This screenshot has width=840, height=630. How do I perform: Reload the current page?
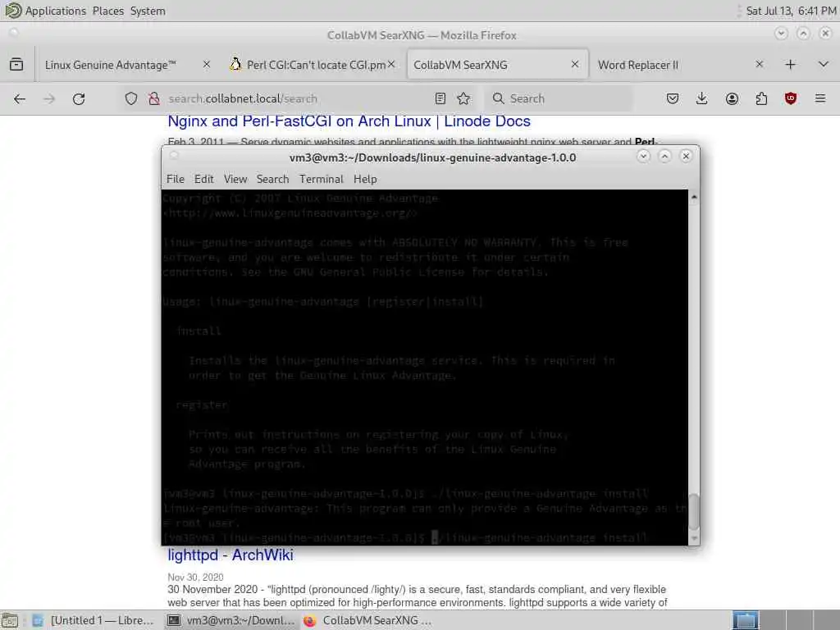[79, 98]
